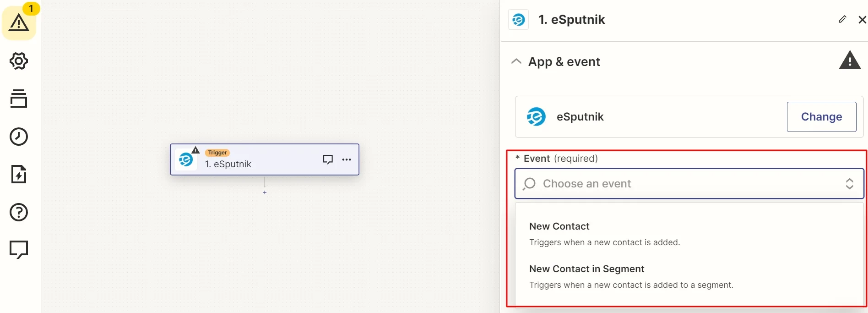Click the eSputnik logo on trigger node
This screenshot has height=313, width=868.
coord(186,160)
